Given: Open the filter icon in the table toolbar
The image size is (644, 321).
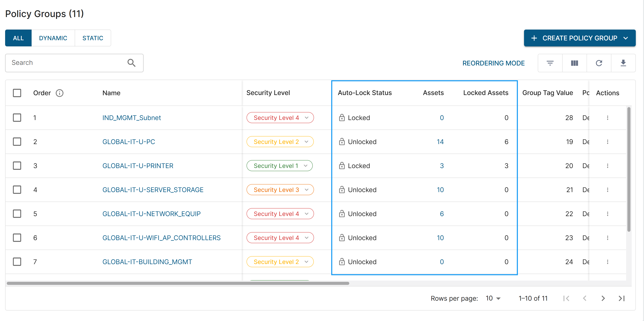Looking at the screenshot, I should [550, 63].
